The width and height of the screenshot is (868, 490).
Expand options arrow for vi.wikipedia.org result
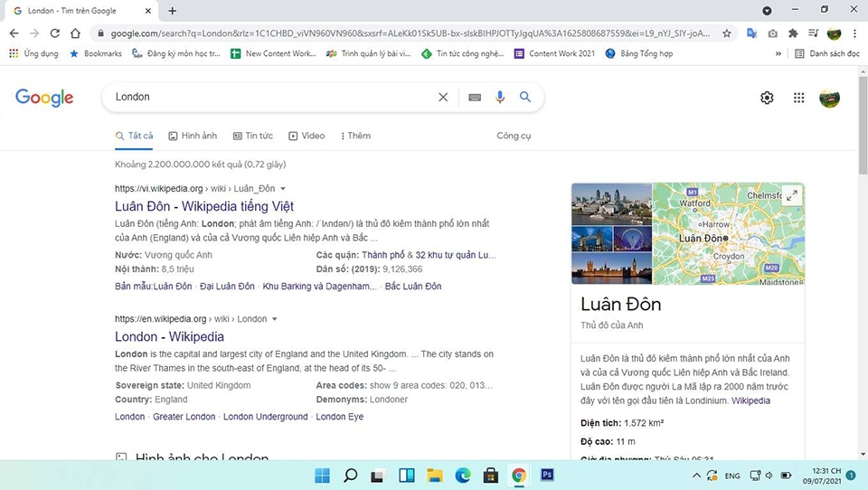[x=283, y=189]
